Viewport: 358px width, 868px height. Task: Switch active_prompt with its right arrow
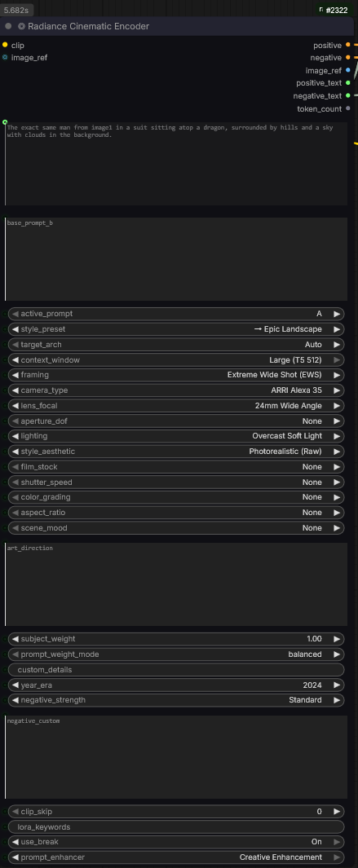pos(336,314)
